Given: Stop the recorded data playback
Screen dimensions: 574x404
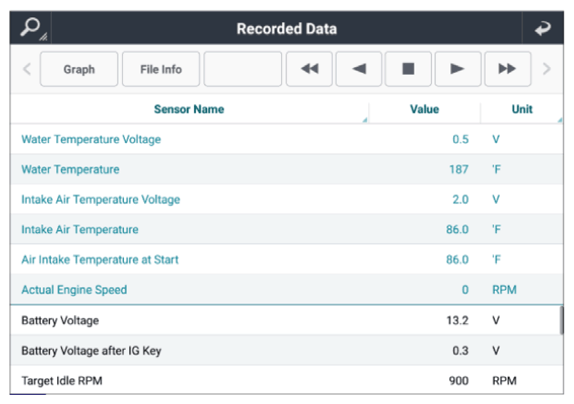Looking at the screenshot, I should pos(408,69).
